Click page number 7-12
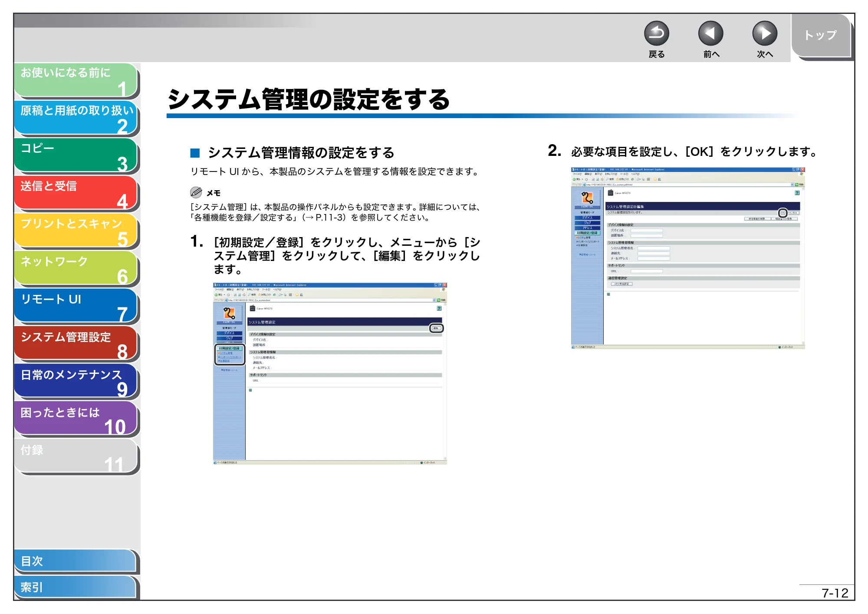Screen dimensions: 868x614 coord(835,593)
